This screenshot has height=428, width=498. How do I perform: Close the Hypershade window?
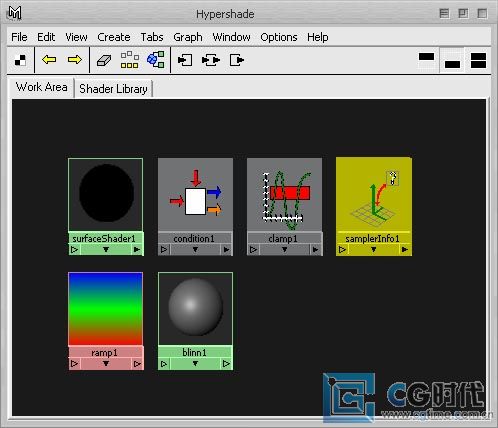pos(482,14)
